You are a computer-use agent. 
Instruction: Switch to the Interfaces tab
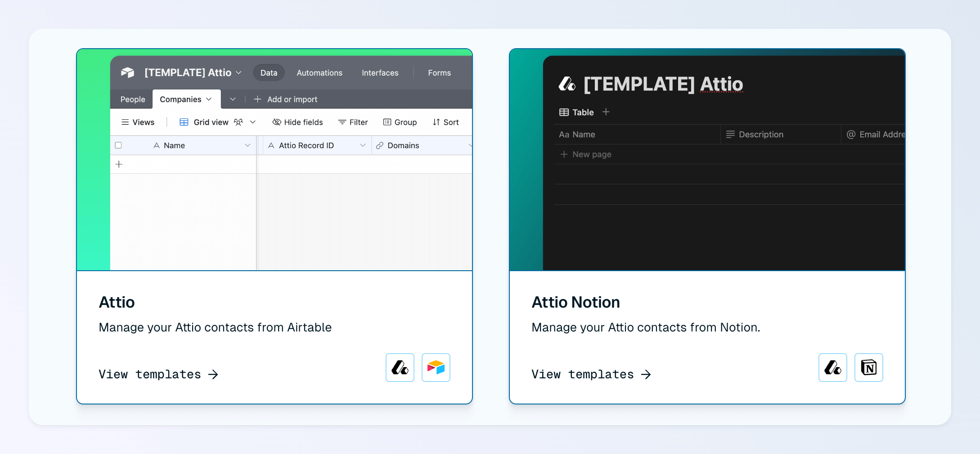click(380, 73)
